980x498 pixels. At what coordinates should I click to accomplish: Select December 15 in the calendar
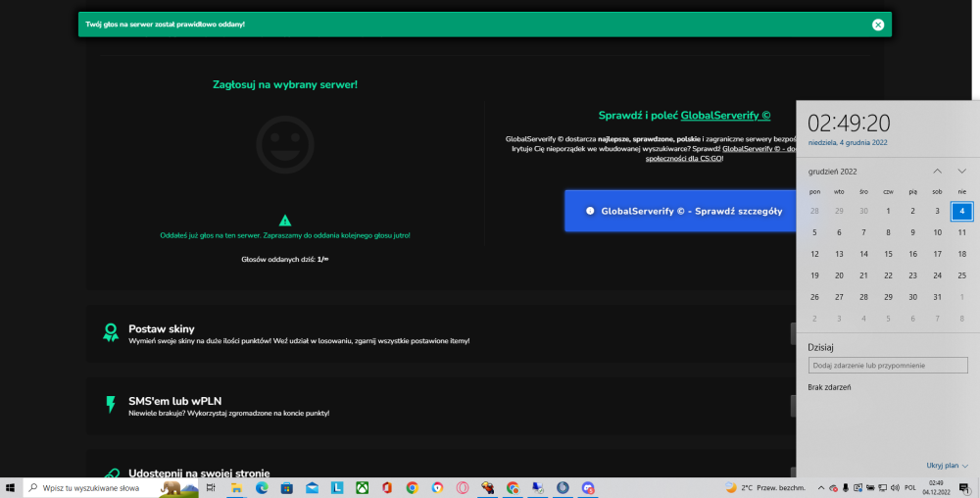(888, 254)
